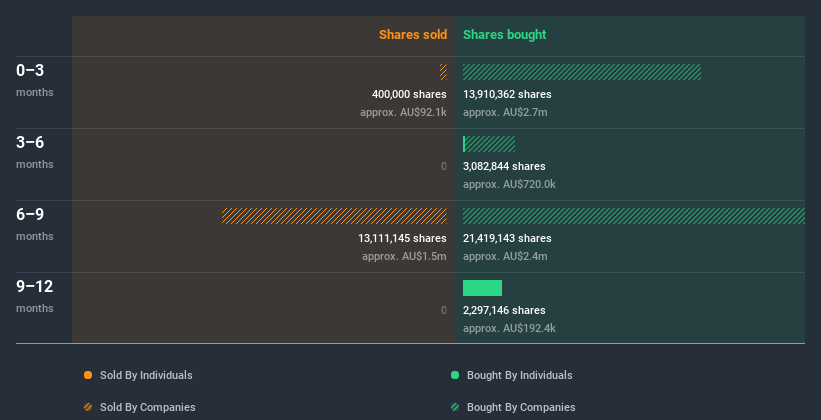821x420 pixels.
Task: Select the Sold By Companies legend label
Action: (x=148, y=407)
